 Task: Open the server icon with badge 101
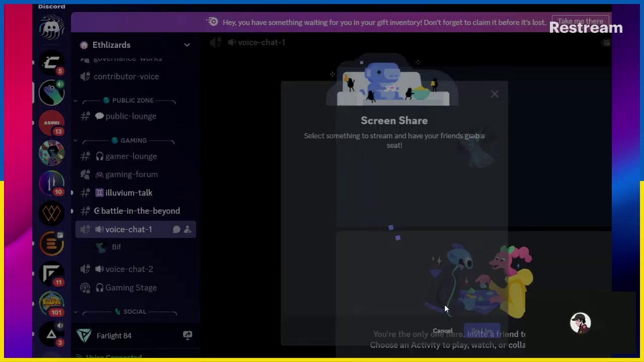click(x=51, y=304)
